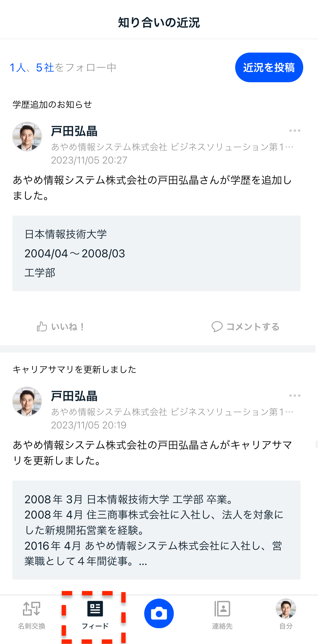The height and width of the screenshot is (644, 318).
Task: Open the 日本情報技術大学 education card
Action: coord(156,253)
